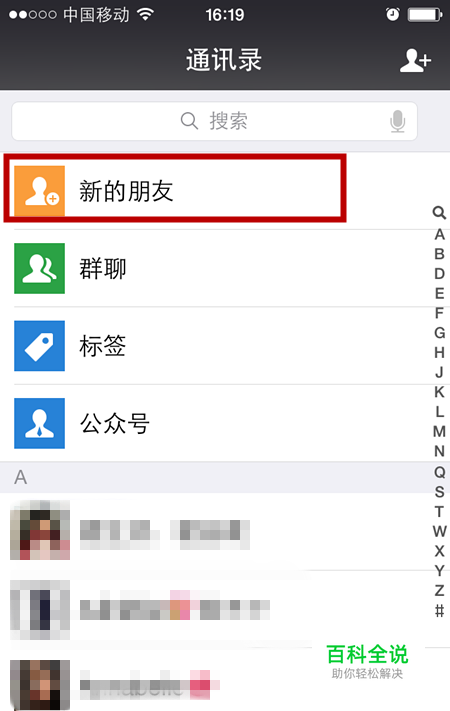The height and width of the screenshot is (711, 450).
Task: Tap the magnifier icon in index sidebar
Action: pos(439,213)
